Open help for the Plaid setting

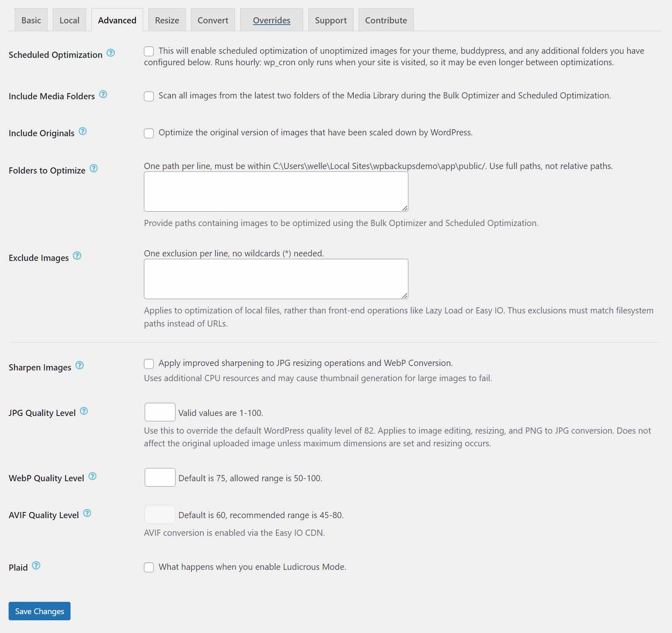[x=36, y=565]
